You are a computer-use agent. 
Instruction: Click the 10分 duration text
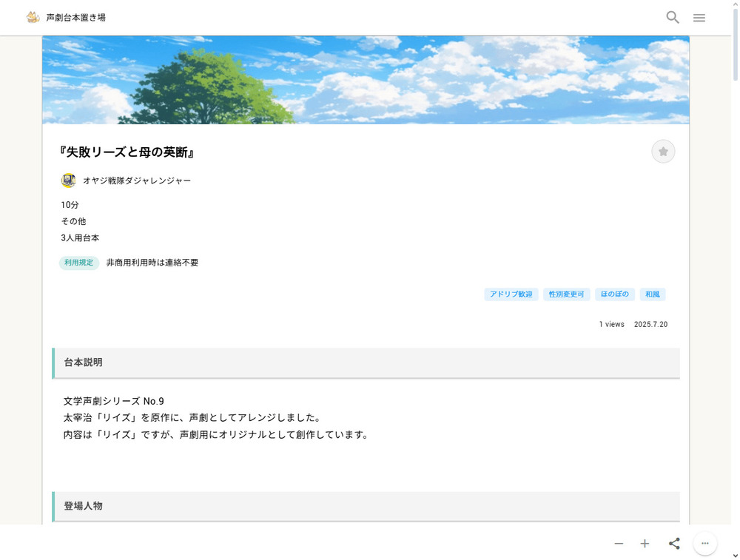coord(70,205)
